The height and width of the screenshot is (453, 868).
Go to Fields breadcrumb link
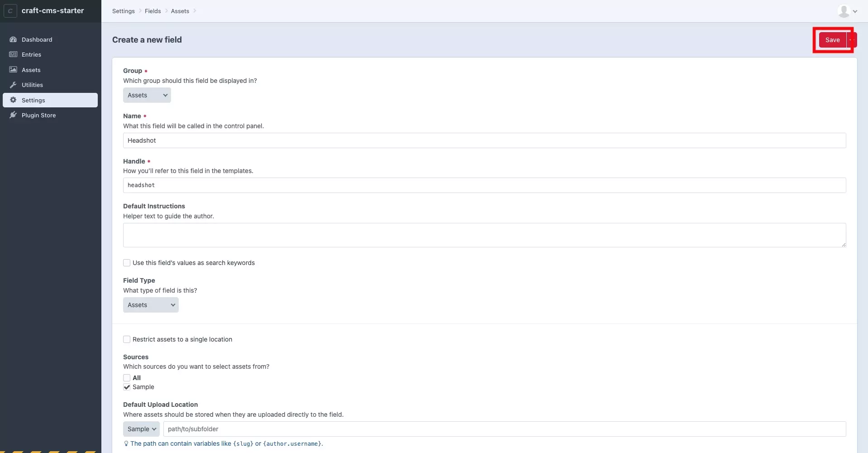[153, 11]
